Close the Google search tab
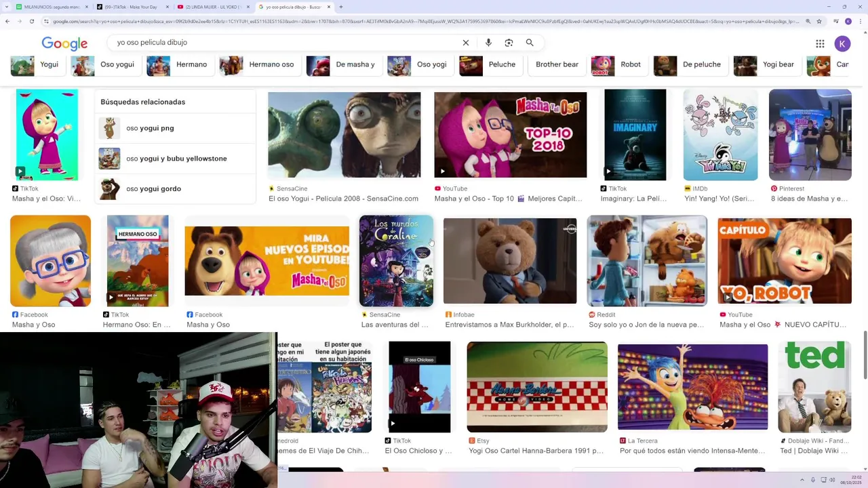Screen dimensions: 868x488 [329, 7]
